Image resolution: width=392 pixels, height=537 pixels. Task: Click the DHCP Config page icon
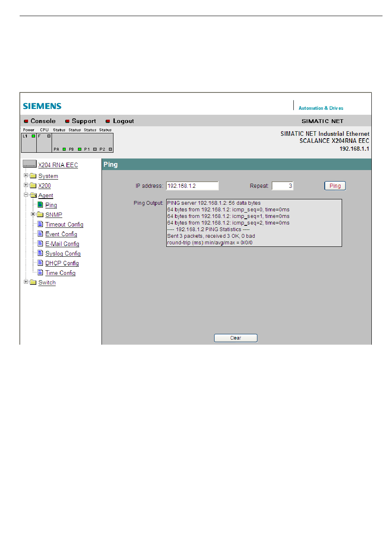40,263
